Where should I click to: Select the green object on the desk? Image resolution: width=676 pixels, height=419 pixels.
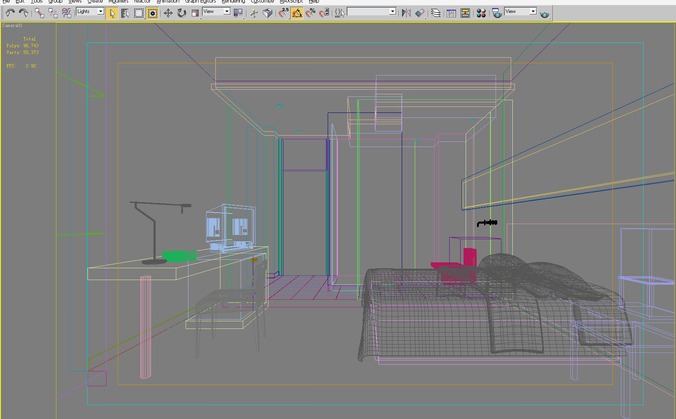pos(179,256)
